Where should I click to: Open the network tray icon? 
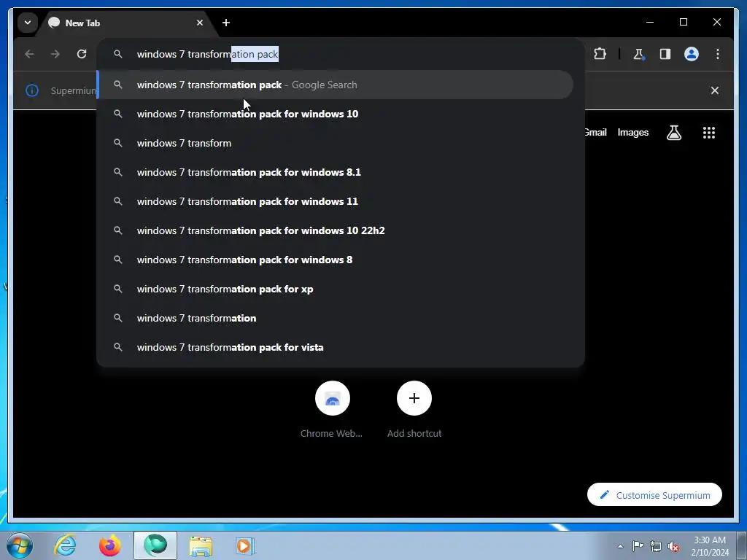coord(656,546)
